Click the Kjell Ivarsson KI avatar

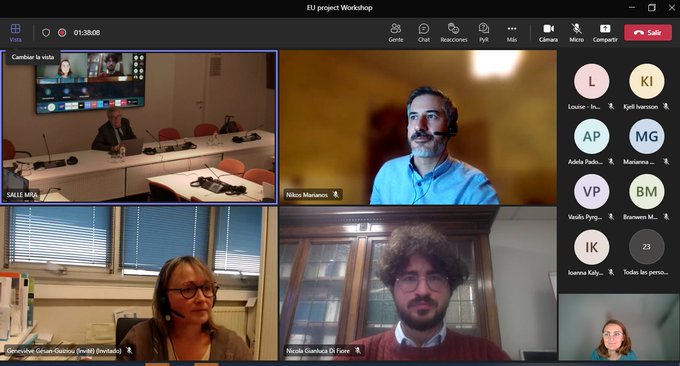tap(646, 81)
